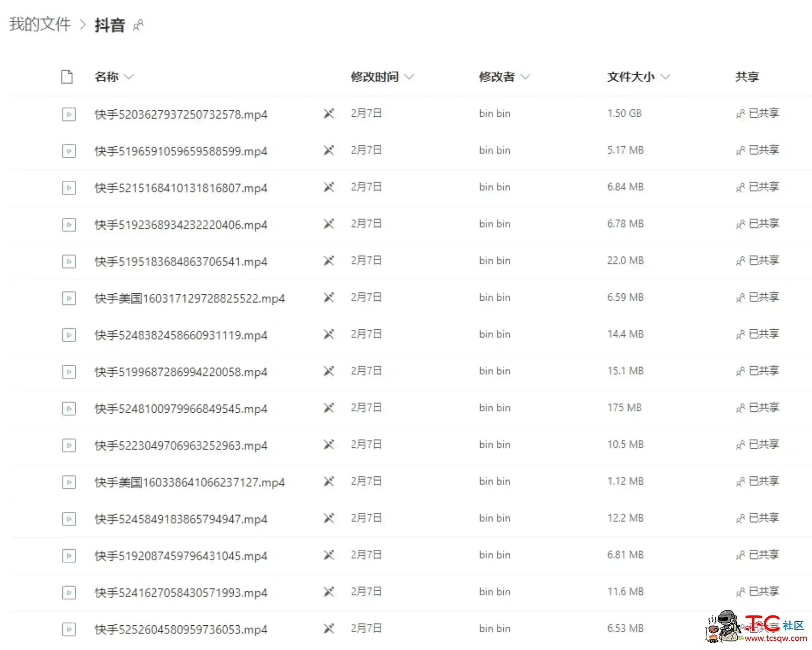812x650 pixels.
Task: Go back to 我的文件 breadcrumb
Action: click(x=40, y=24)
